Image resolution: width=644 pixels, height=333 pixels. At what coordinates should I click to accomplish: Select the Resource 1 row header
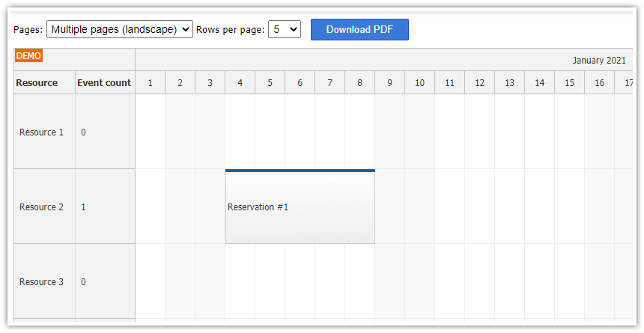click(x=42, y=132)
